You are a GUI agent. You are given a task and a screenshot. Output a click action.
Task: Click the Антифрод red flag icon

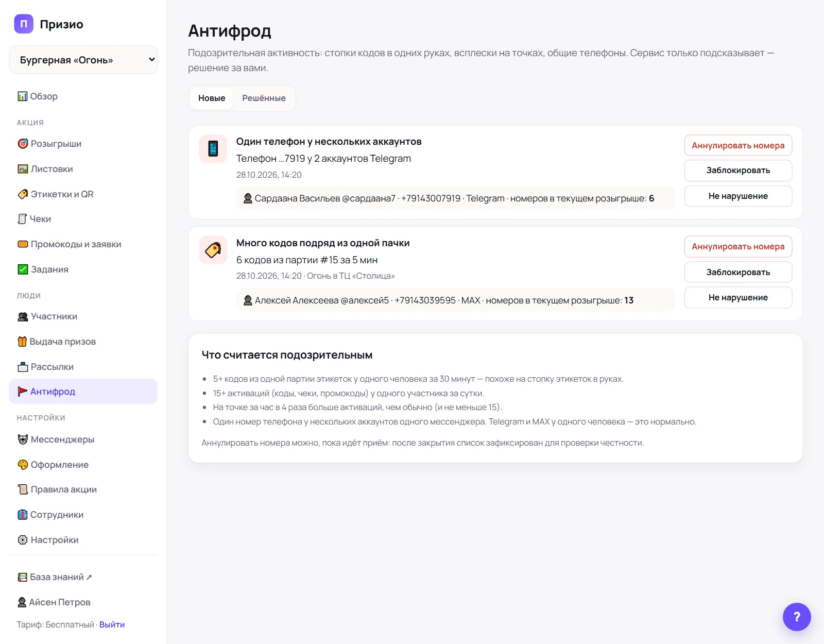(22, 392)
